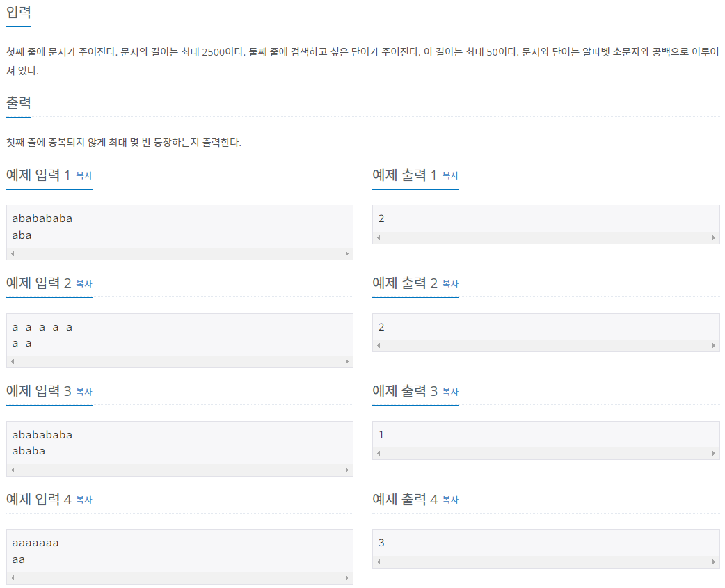725x588 pixels.
Task: Click 'aa' text in example input 4
Action: click(19, 559)
